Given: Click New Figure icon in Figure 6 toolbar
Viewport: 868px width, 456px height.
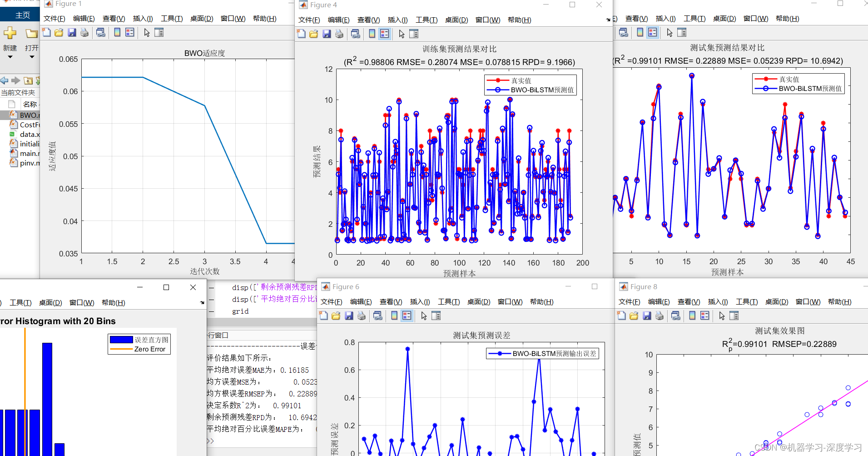Looking at the screenshot, I should (323, 316).
